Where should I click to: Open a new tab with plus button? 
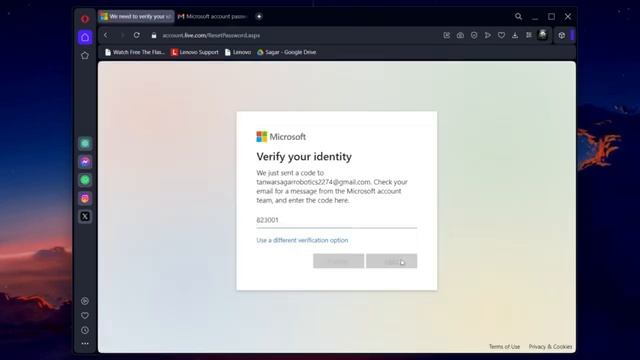click(259, 17)
